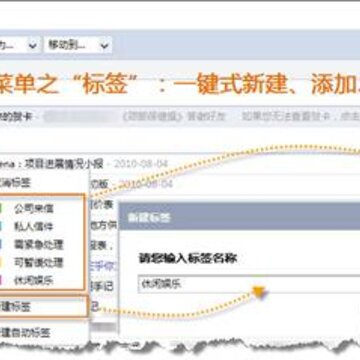Click pink color swatch beside 休闲娱乐
Screen dimensions: 360x360
point(2,281)
